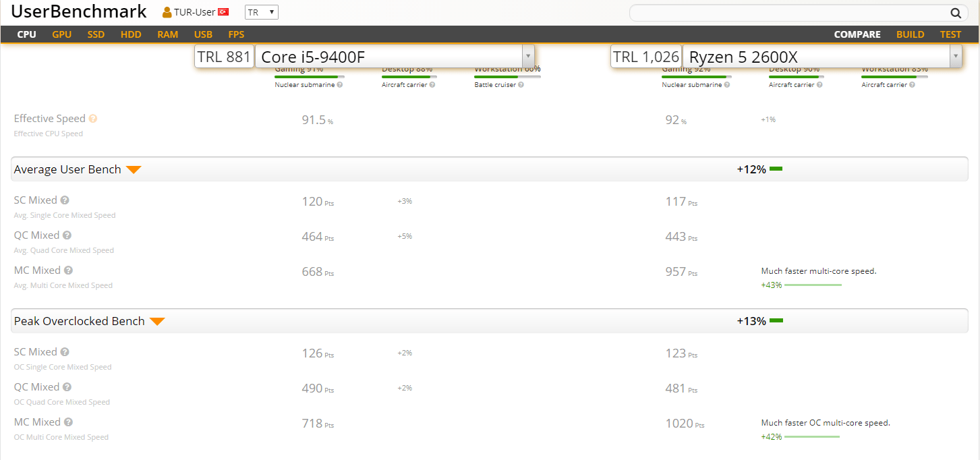Click the 1020 Pts OC value

click(685, 424)
